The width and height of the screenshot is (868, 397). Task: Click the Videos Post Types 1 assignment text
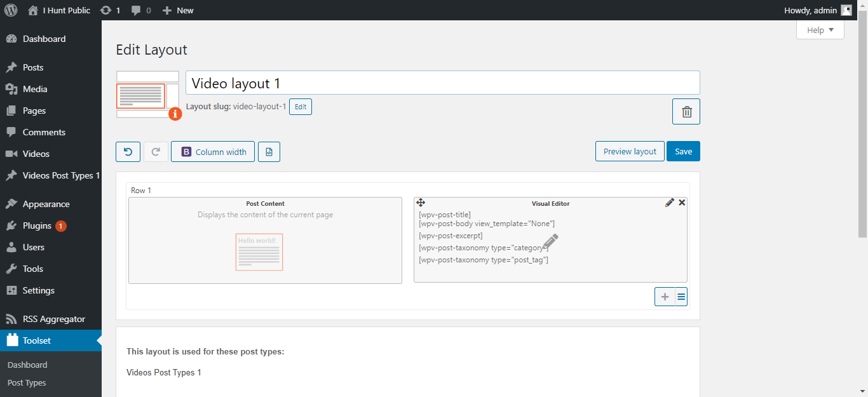click(164, 372)
